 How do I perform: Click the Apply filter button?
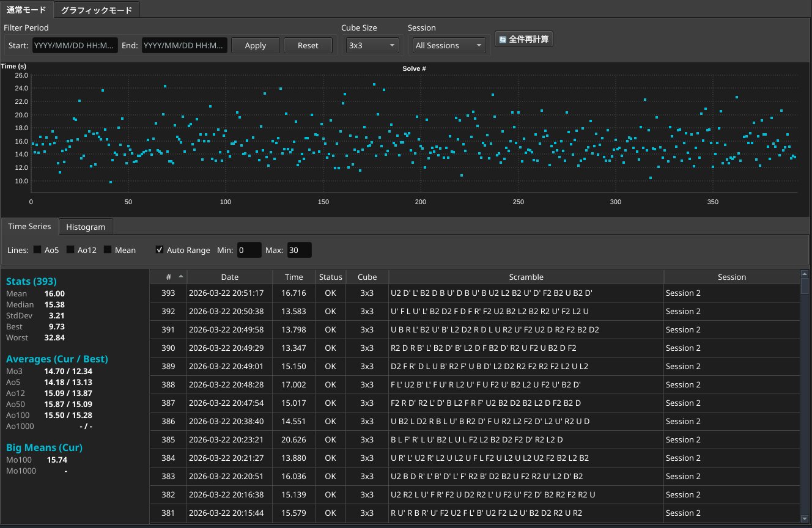click(256, 45)
